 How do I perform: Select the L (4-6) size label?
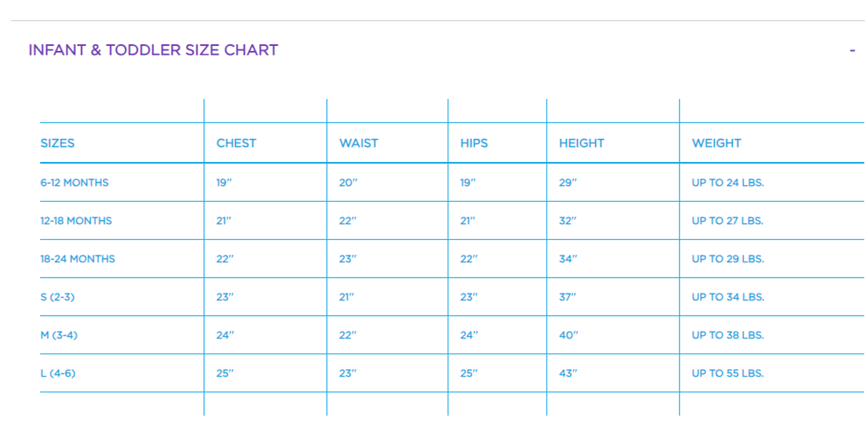pos(58,373)
